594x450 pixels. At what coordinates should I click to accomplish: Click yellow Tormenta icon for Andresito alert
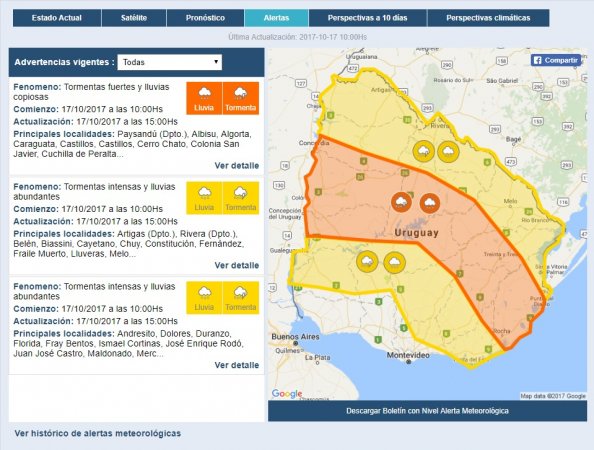[241, 297]
